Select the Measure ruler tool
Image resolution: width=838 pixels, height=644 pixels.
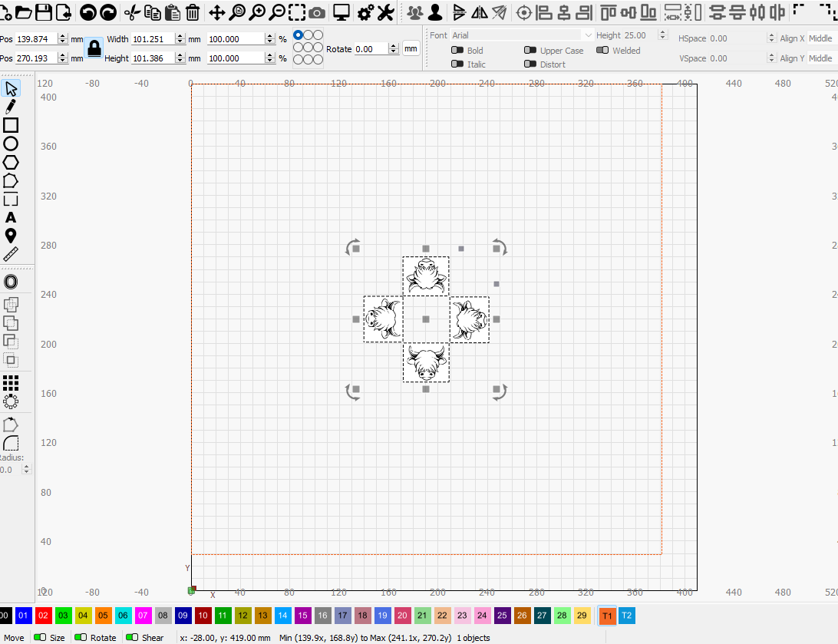11,254
